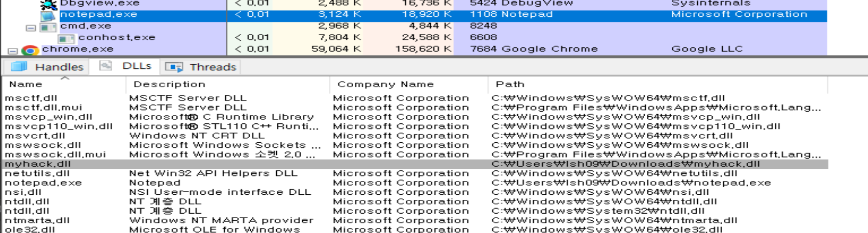This screenshot has width=868, height=233.
Task: Sort DLL list by Company Name column
Action: pos(409,84)
